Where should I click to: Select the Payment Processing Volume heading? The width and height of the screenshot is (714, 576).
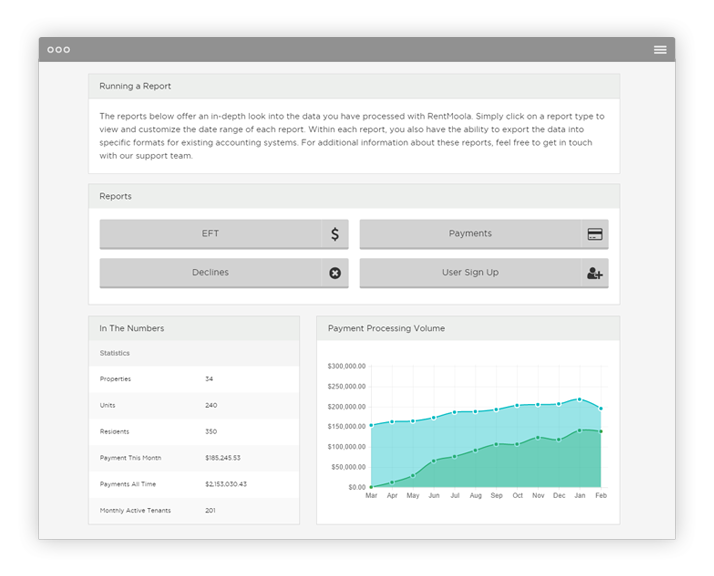(386, 328)
